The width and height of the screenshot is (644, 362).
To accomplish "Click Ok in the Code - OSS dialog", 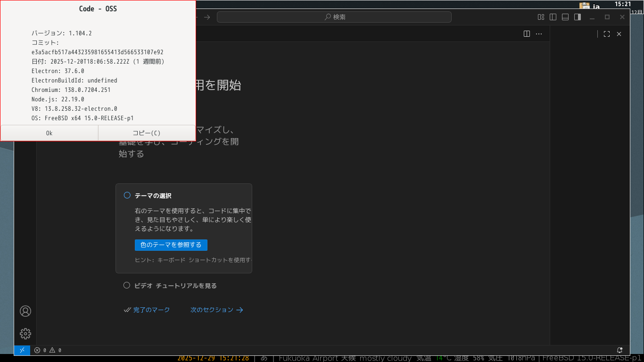I will pos(49,133).
